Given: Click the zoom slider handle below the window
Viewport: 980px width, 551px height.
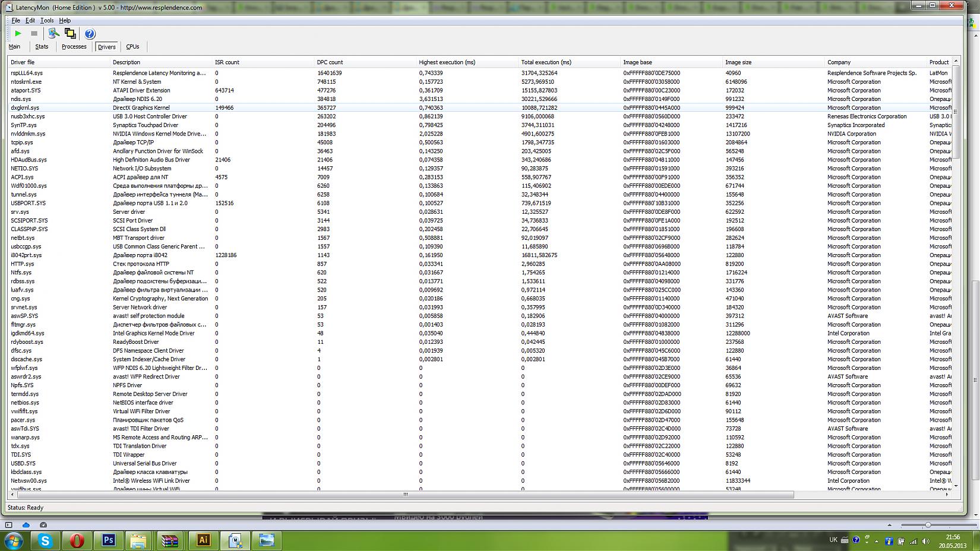Looking at the screenshot, I should click(x=928, y=525).
